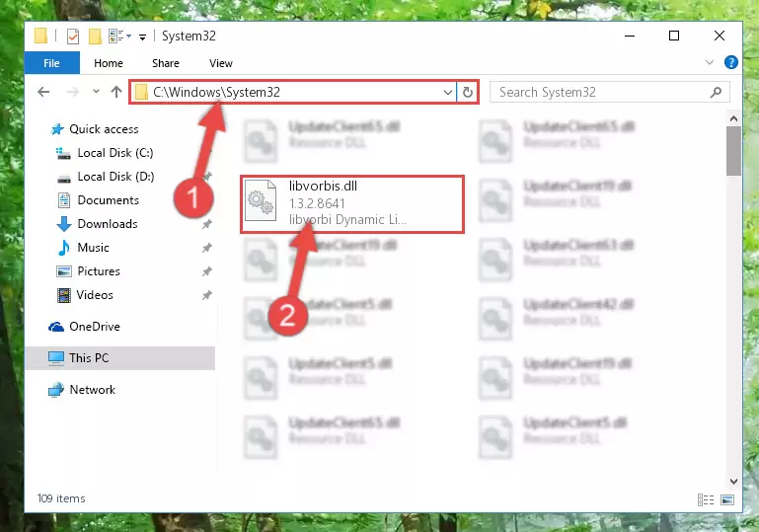This screenshot has height=532, width=759.
Task: Click the magnifier search icon
Action: (716, 92)
